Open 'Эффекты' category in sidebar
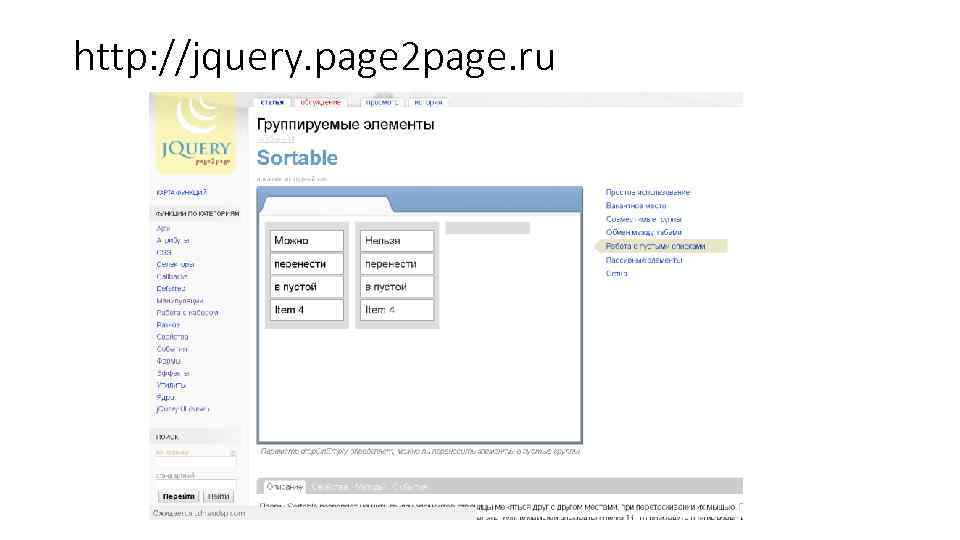960x540 pixels. pos(173,373)
